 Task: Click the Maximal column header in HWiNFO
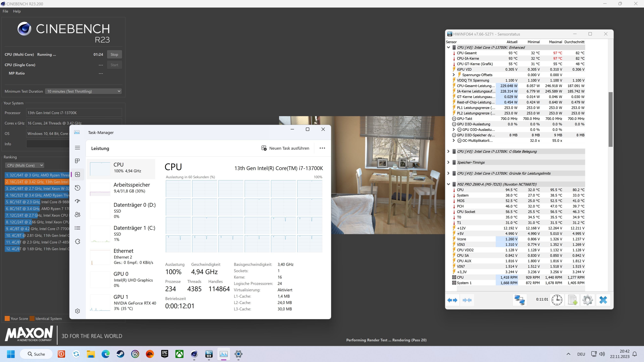click(x=555, y=42)
